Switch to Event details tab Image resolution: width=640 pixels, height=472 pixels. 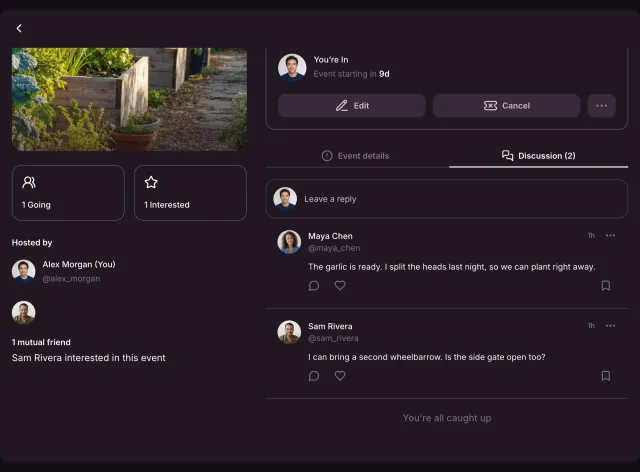[x=356, y=156]
